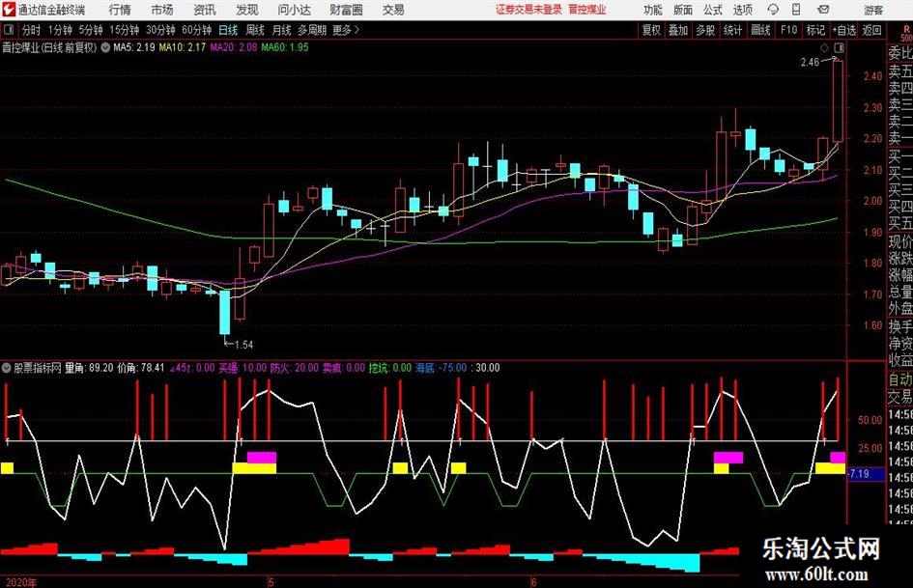Click the 复权 toolbar button

(x=651, y=30)
